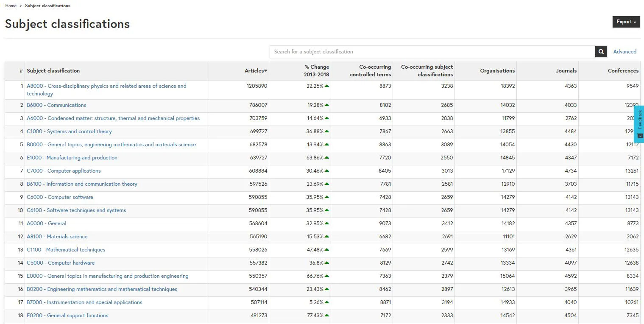Open the Feedback side tab
The height and width of the screenshot is (324, 644).
tap(639, 124)
